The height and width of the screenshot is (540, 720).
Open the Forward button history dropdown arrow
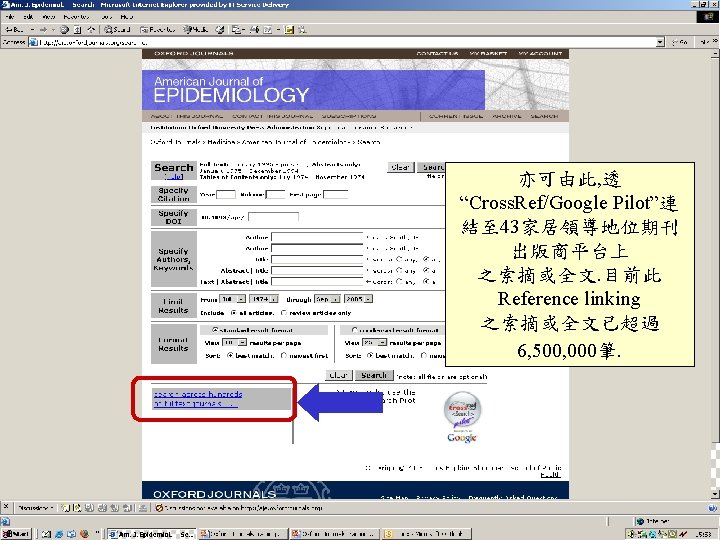pos(53,29)
